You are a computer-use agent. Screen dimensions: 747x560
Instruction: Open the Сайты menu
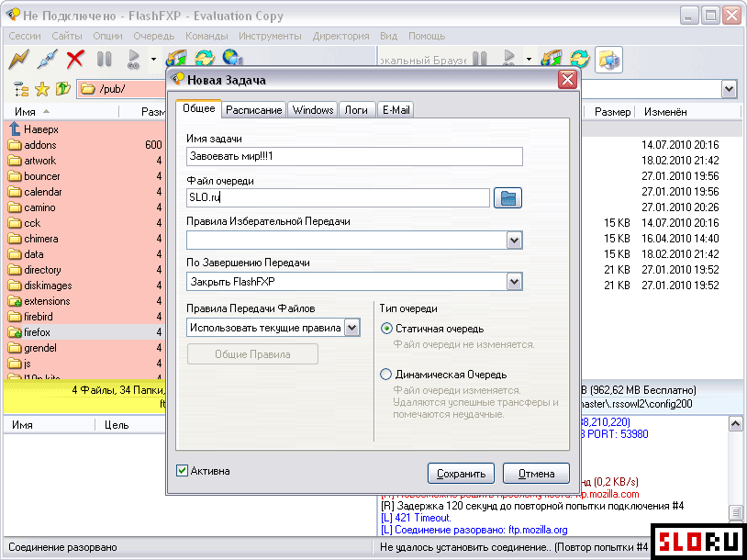pos(67,36)
